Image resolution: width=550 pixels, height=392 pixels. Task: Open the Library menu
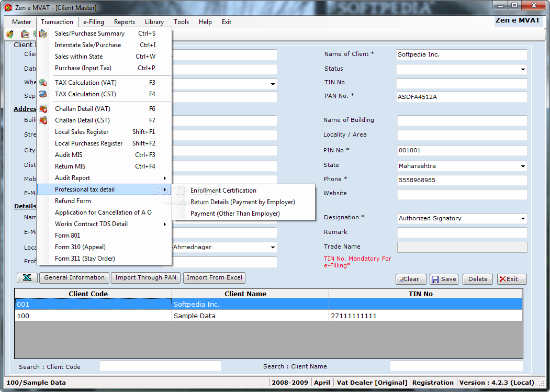[154, 22]
